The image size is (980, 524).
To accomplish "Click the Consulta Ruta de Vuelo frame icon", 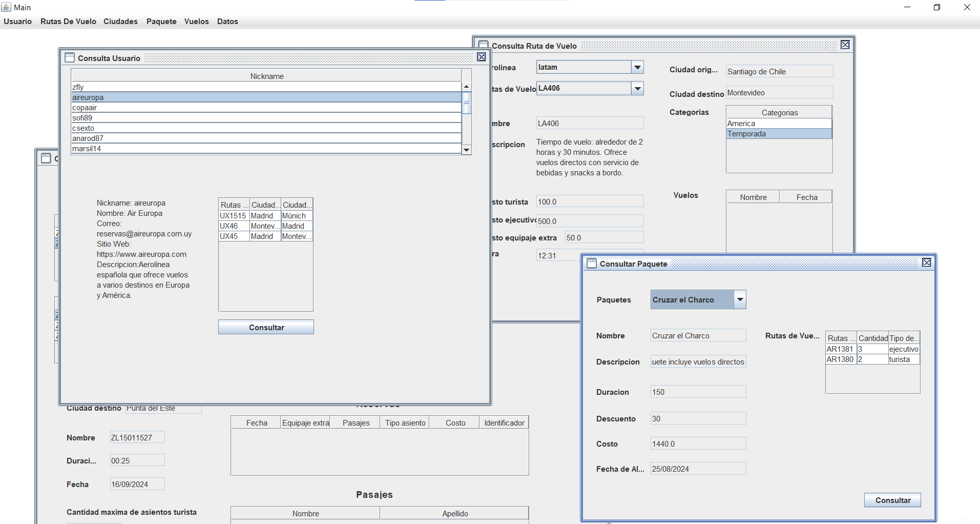I will click(483, 45).
